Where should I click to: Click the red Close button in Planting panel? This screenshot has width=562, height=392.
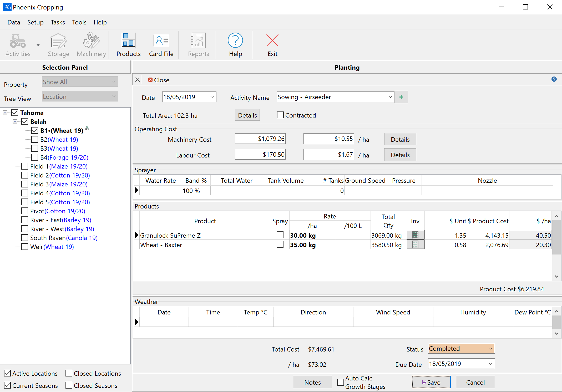click(159, 80)
